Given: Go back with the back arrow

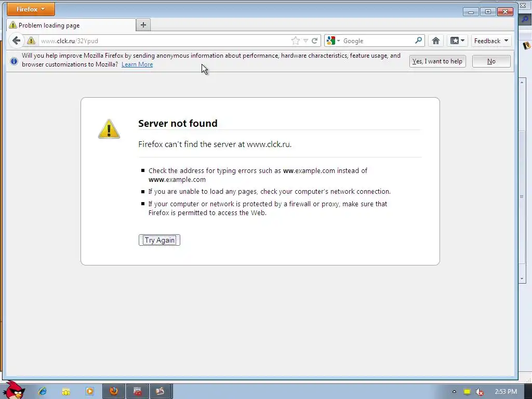Looking at the screenshot, I should coord(16,41).
